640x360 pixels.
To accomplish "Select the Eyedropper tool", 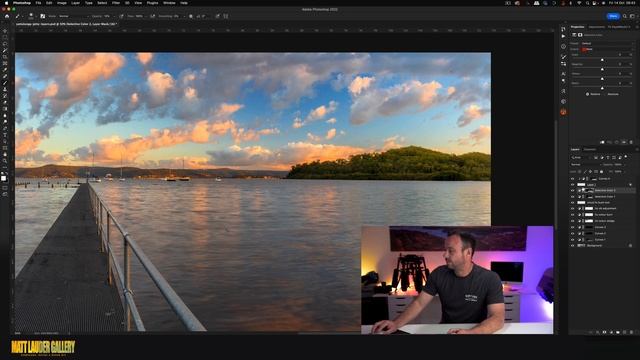I will 5,69.
